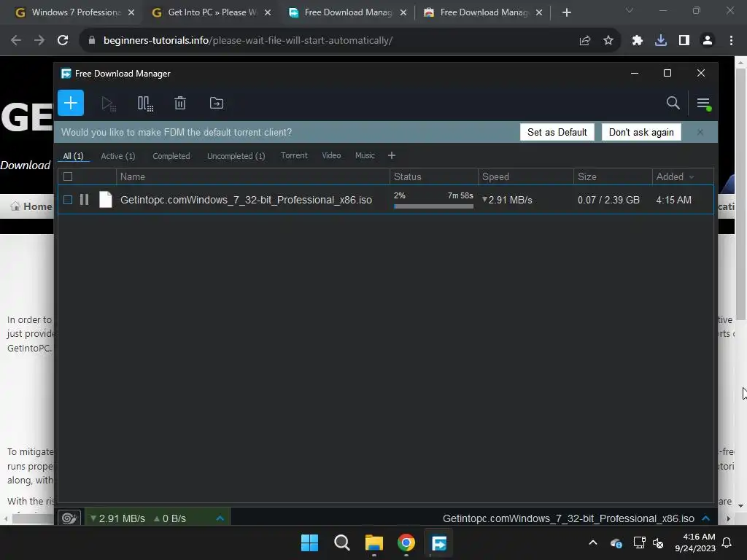Click the Free Download Manager taskbar icon
The height and width of the screenshot is (560, 747).
tap(438, 542)
